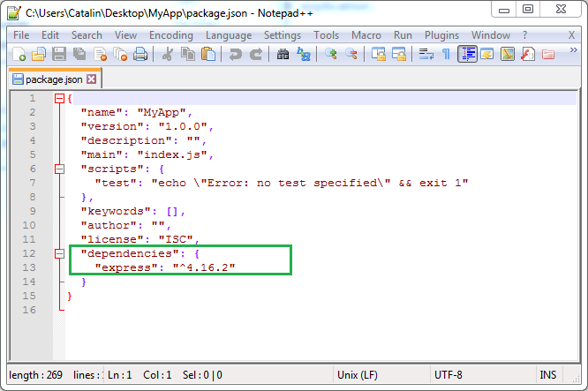
Task: Click the Close All documents icon
Action: [x=120, y=54]
